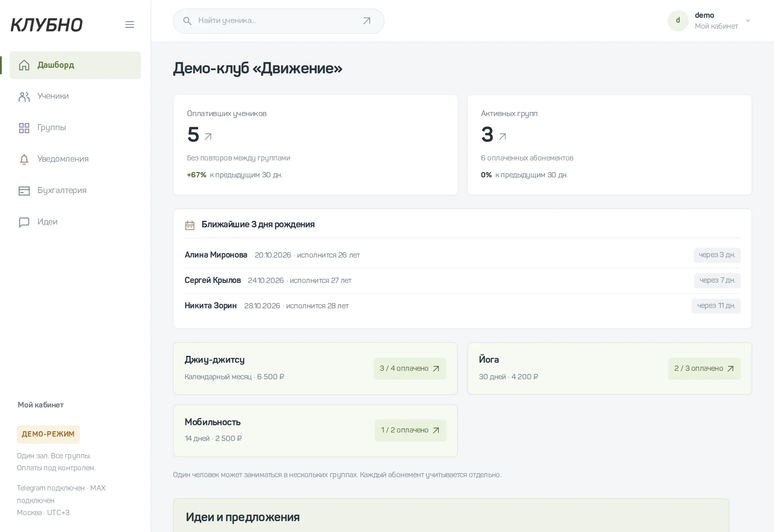This screenshot has height=532, width=774.
Task: Click the bell icon next to Уведомления
Action: tap(24, 160)
